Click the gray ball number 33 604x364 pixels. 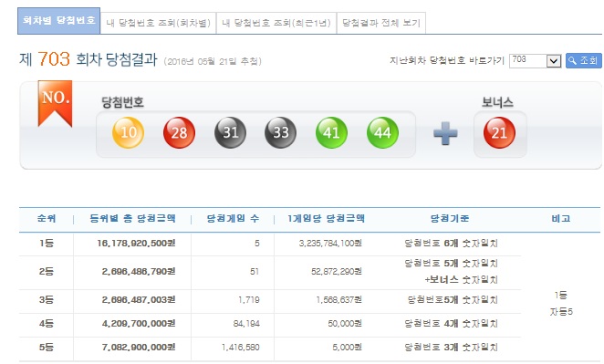coord(281,132)
